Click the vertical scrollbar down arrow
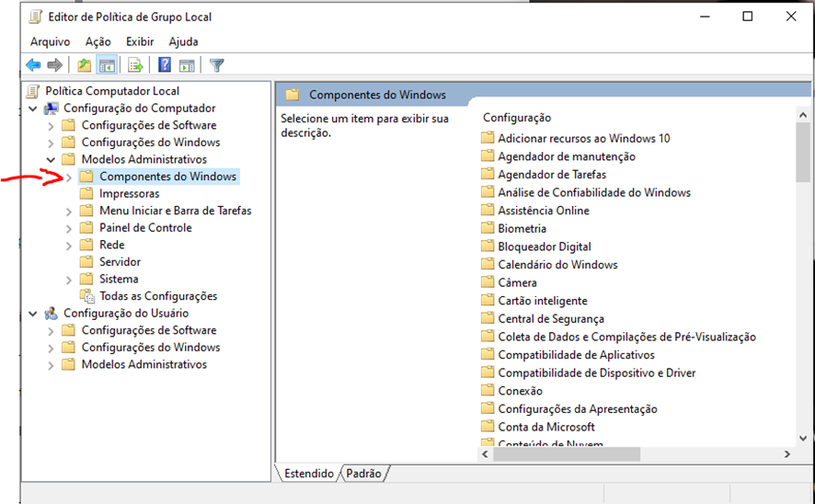 coord(803,438)
